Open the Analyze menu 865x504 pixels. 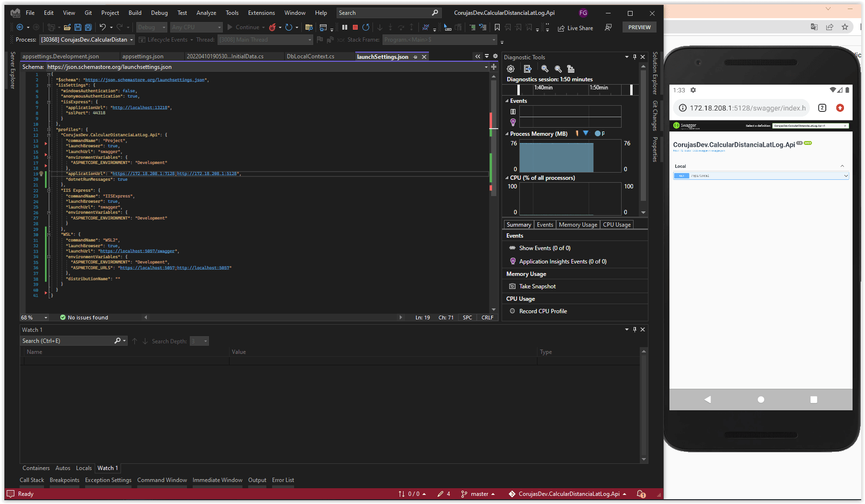click(x=206, y=13)
